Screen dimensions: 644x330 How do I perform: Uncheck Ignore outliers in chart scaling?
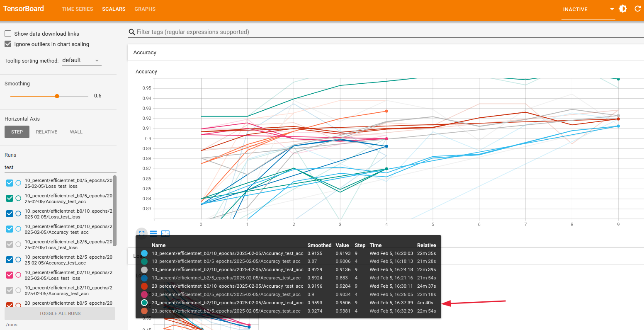pos(8,44)
